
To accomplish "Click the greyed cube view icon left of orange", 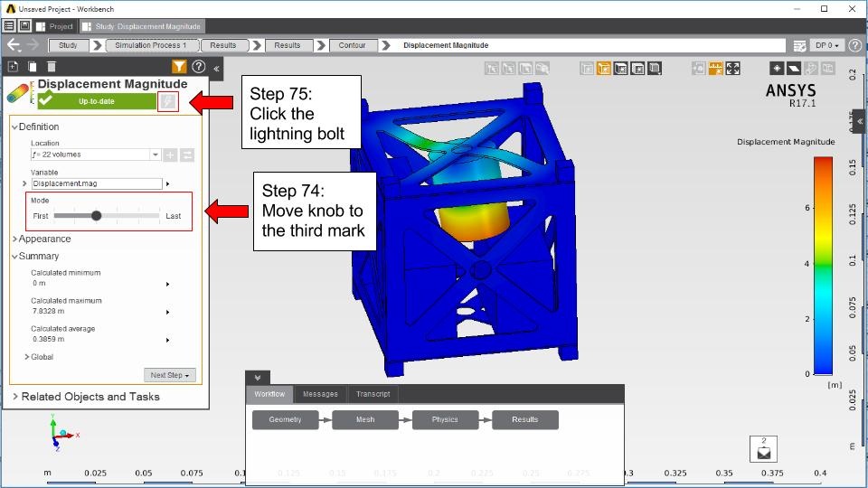I will coord(587,69).
